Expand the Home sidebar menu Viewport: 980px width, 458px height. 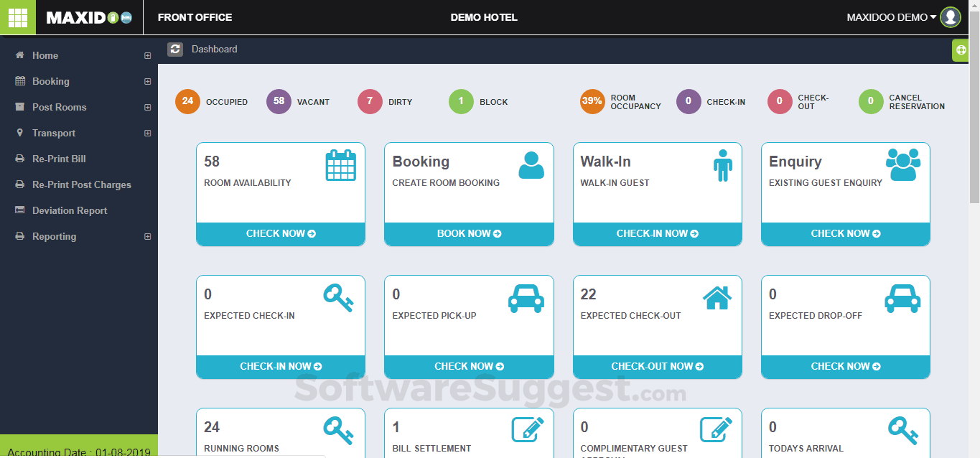[147, 55]
